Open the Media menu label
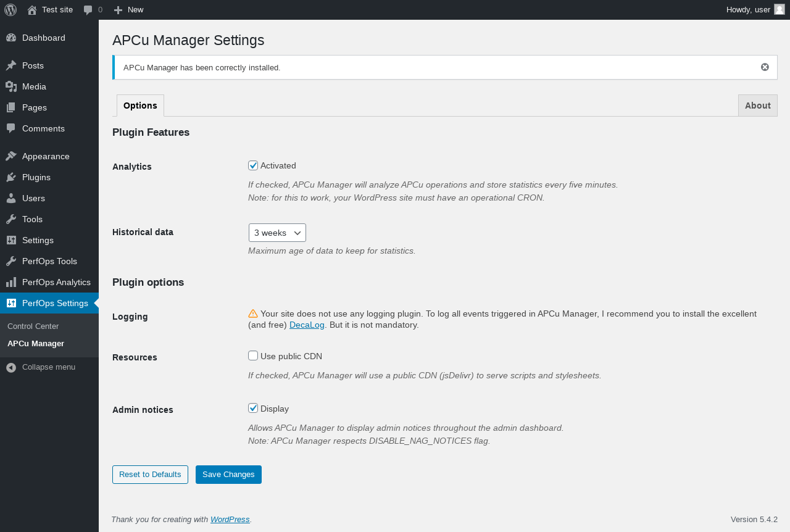The image size is (790, 532). pyautogui.click(x=34, y=86)
